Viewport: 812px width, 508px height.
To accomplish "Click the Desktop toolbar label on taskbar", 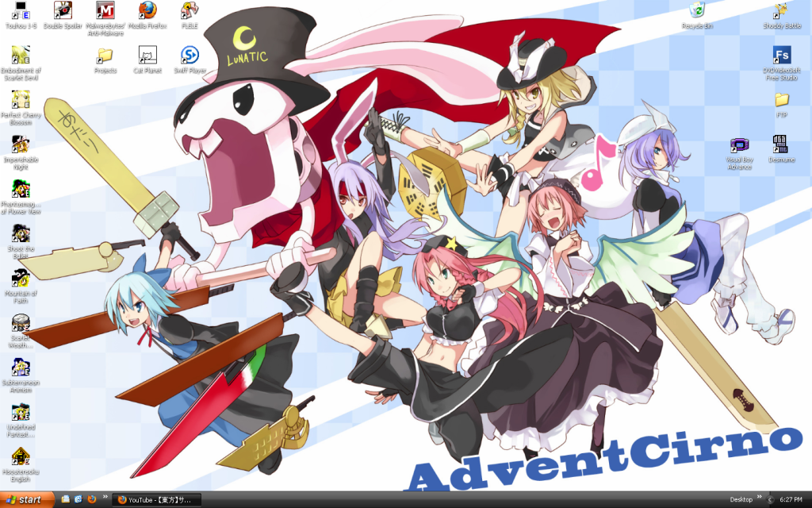I will click(x=741, y=500).
